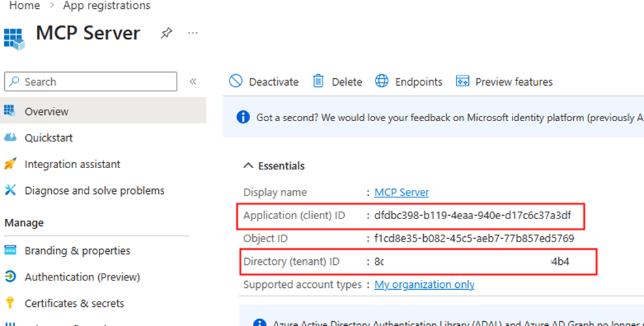Click the Preview features icon
Screen dimensions: 644x326
click(x=463, y=82)
